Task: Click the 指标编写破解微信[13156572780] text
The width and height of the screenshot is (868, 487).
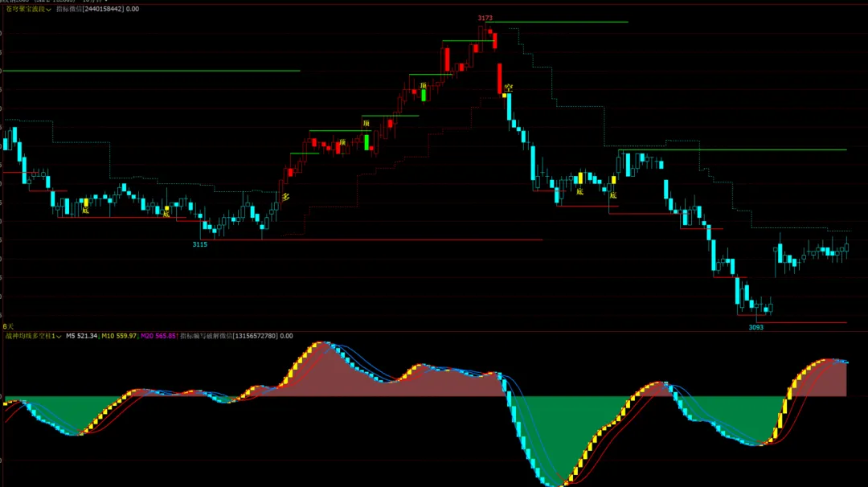Action: pos(228,336)
